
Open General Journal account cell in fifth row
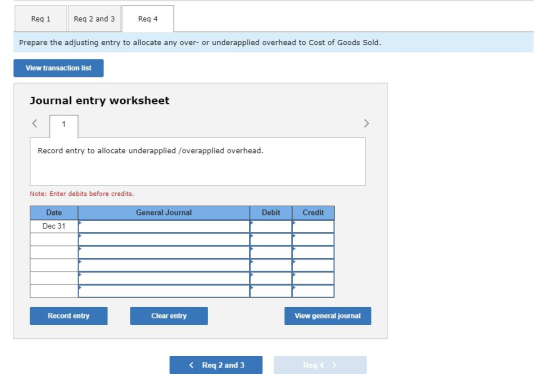click(164, 278)
